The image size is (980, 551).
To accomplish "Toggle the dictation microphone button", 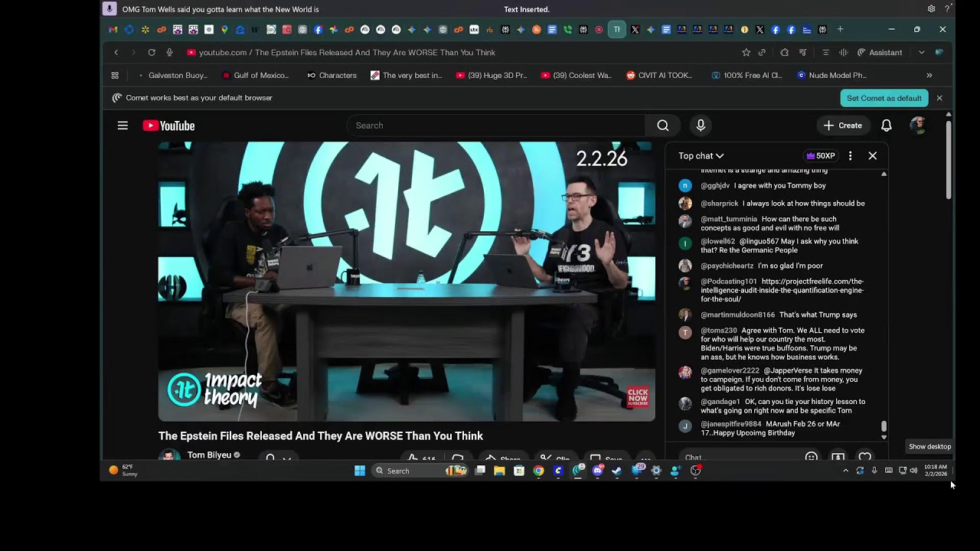I will pyautogui.click(x=109, y=9).
